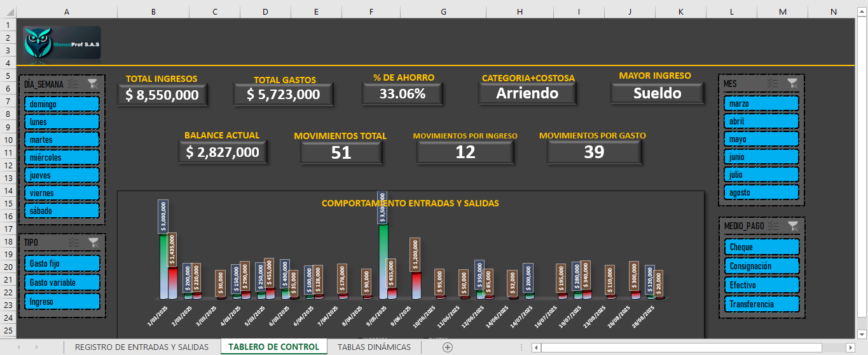Screen dimensions: 868x355
Task: Enable multi-select on the MEDIO_PAGO slicer
Action: click(773, 225)
